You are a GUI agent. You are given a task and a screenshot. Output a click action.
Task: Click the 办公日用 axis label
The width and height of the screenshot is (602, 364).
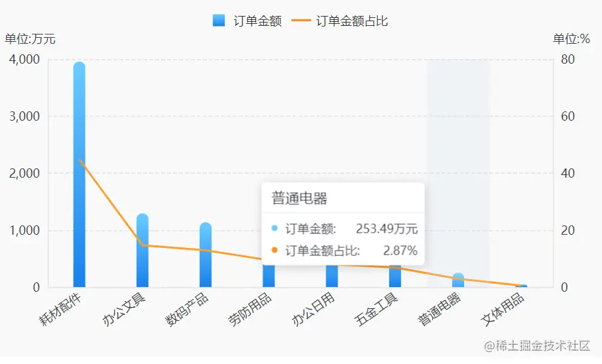pyautogui.click(x=313, y=310)
